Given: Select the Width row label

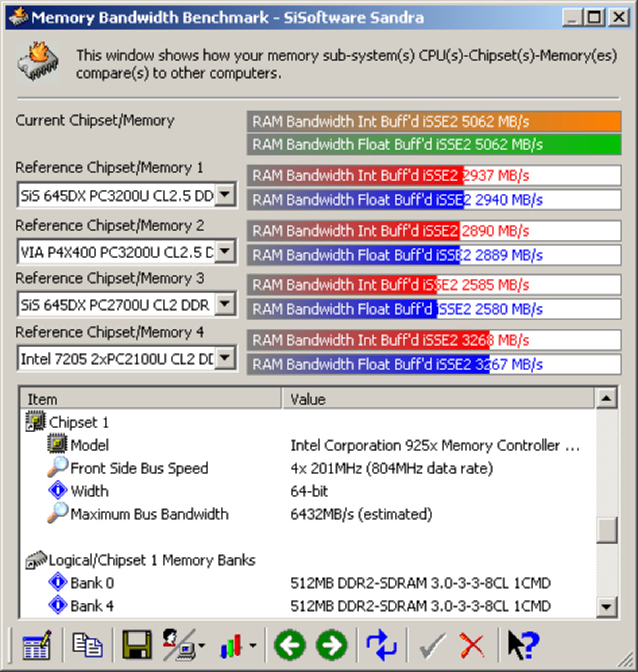Looking at the screenshot, I should click(x=89, y=491).
